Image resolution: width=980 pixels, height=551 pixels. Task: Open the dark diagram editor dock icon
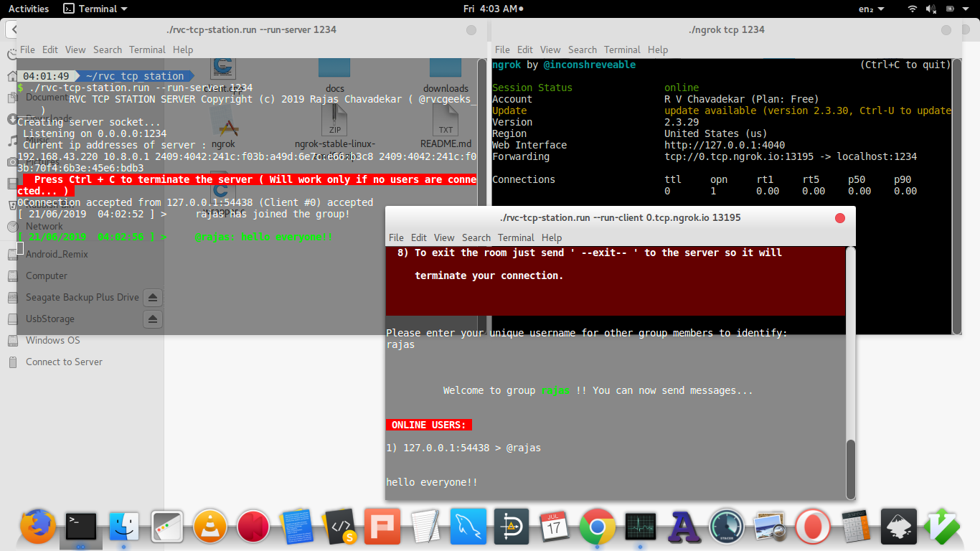pos(511,527)
